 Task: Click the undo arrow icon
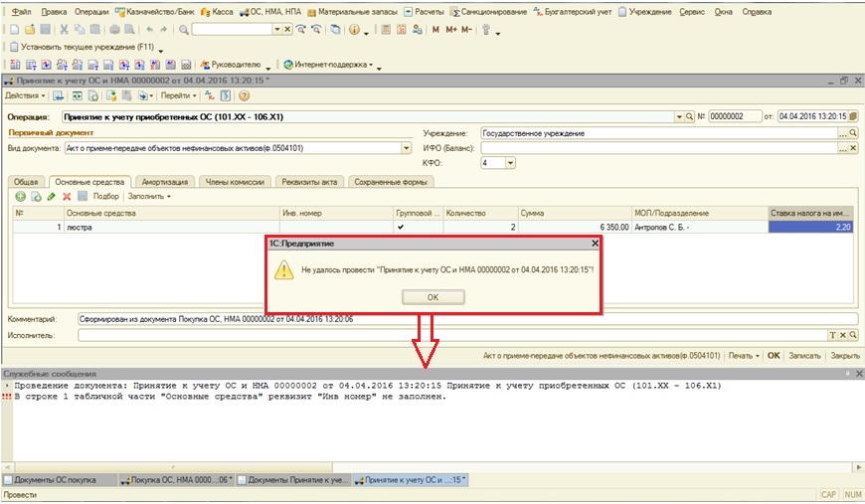click(149, 29)
